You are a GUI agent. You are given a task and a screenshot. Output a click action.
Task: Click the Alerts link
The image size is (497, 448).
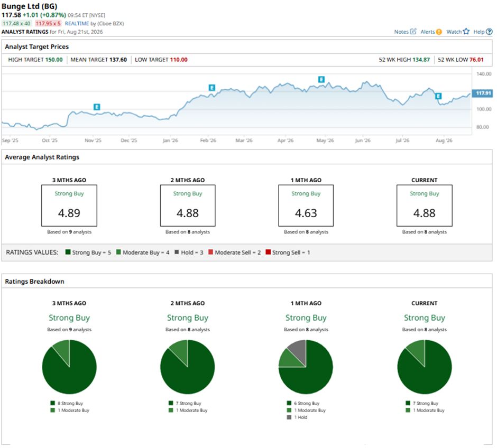(427, 32)
